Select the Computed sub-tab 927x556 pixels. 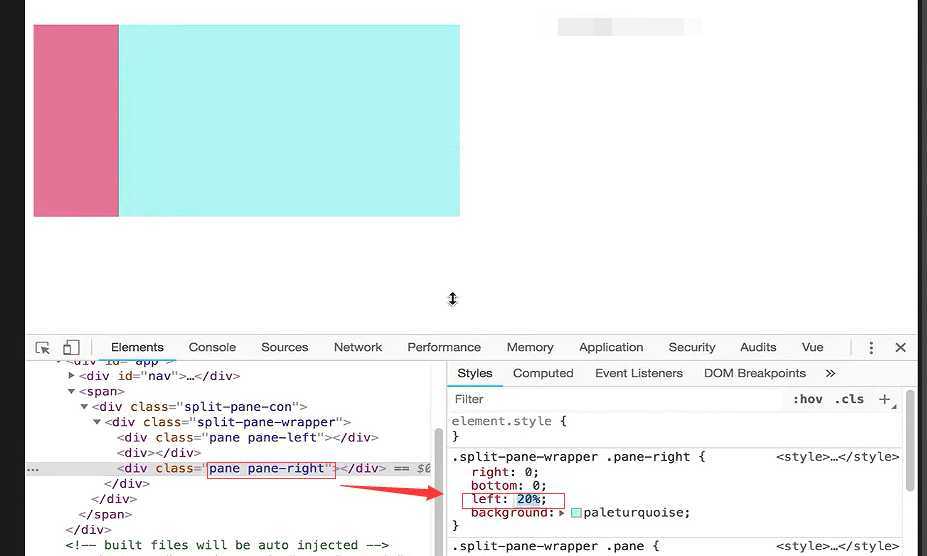pyautogui.click(x=543, y=373)
